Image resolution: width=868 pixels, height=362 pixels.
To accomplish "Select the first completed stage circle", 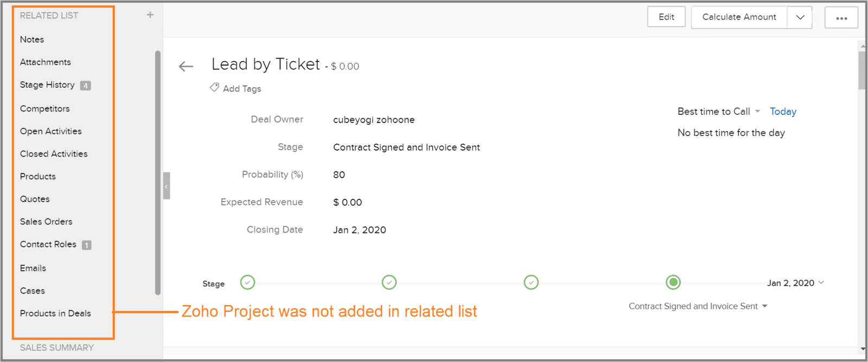I will point(247,282).
